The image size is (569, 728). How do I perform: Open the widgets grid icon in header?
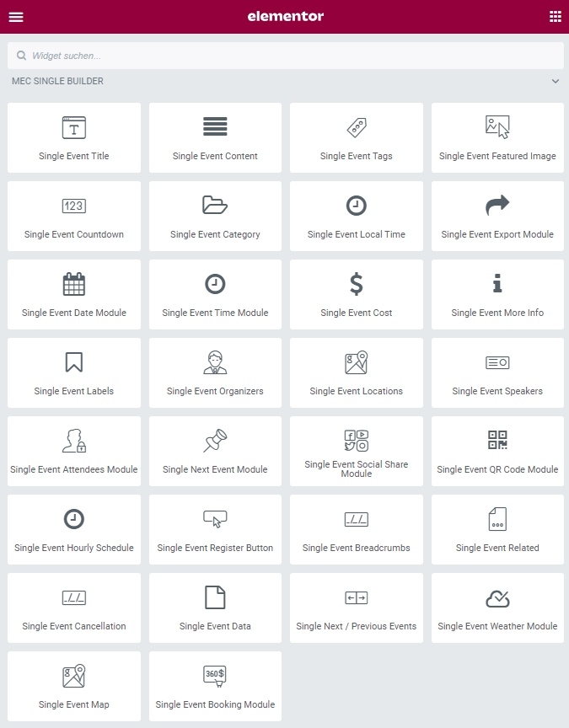[x=555, y=17]
